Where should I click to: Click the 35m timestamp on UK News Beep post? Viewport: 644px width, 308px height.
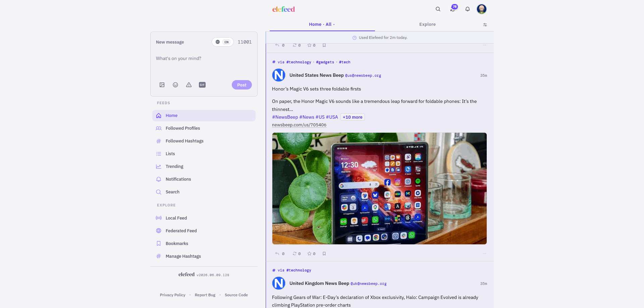coord(483,284)
